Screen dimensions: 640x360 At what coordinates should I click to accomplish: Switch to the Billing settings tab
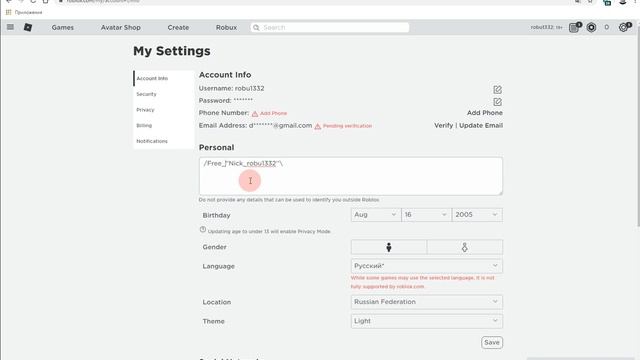pyautogui.click(x=163, y=125)
